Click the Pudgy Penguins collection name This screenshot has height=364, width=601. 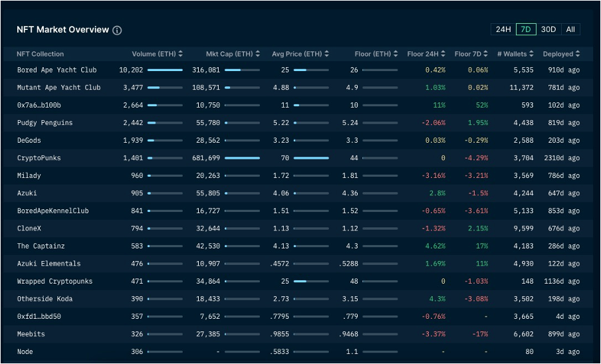(45, 123)
